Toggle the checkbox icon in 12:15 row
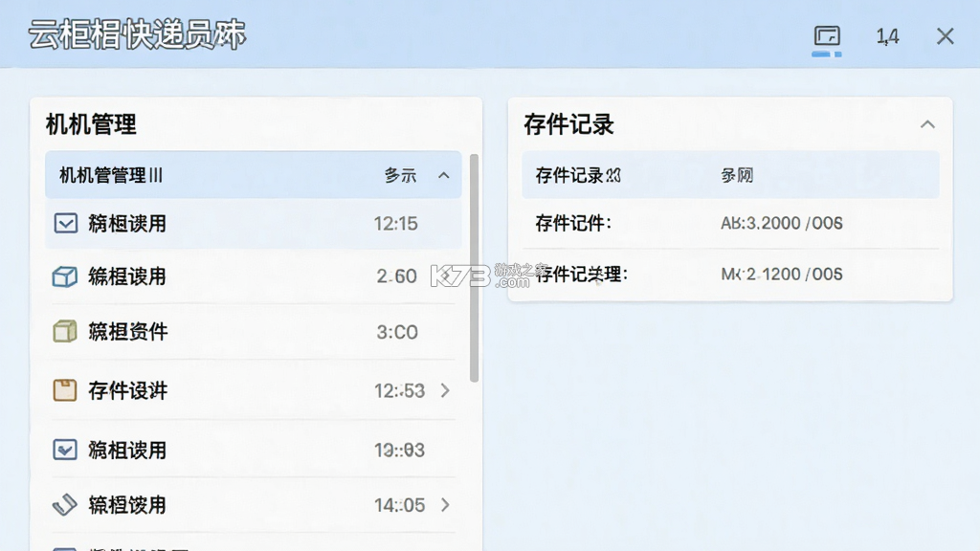 click(x=66, y=223)
